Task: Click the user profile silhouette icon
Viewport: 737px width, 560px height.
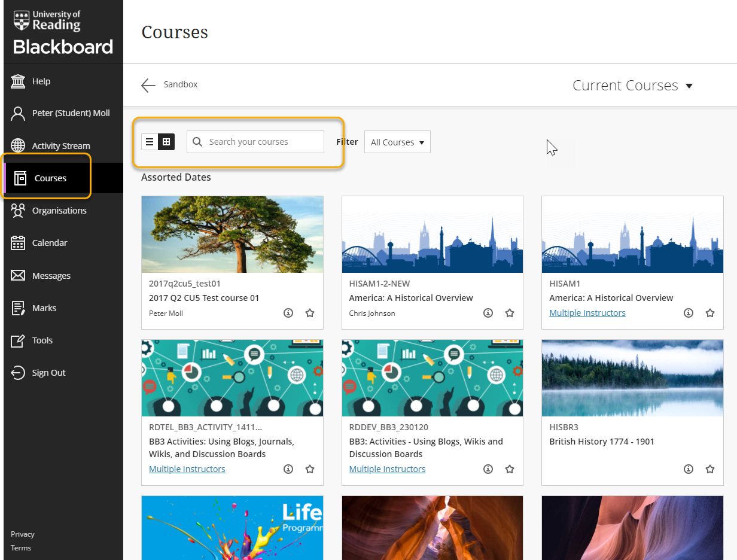Action: click(18, 113)
